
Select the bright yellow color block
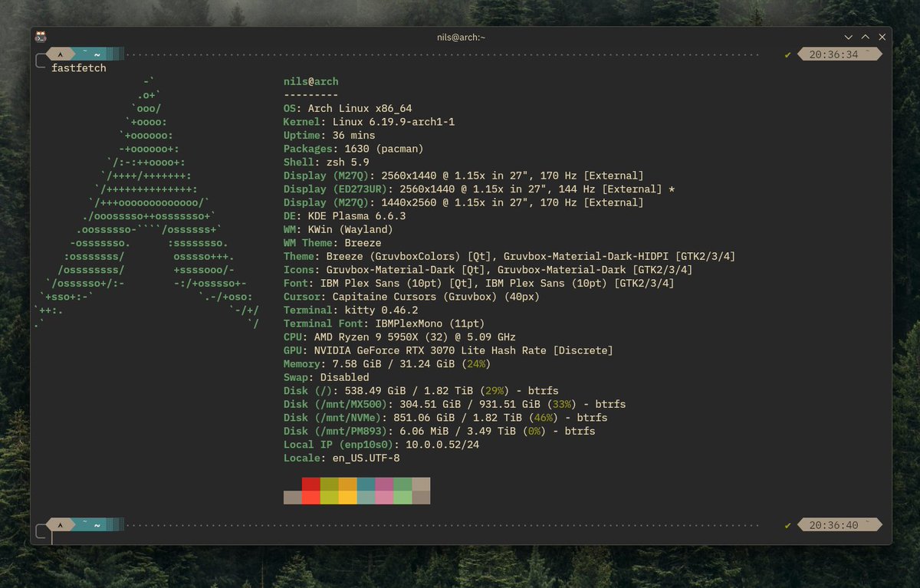(x=347, y=498)
